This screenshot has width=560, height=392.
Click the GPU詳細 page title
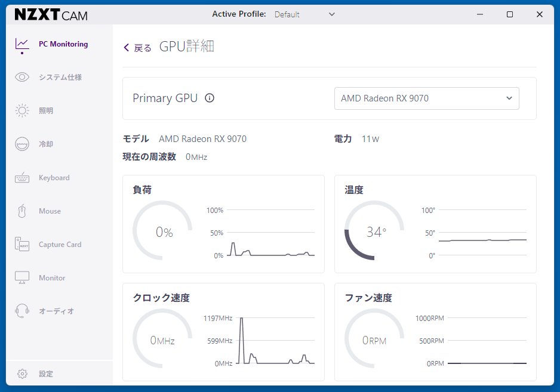pos(186,47)
